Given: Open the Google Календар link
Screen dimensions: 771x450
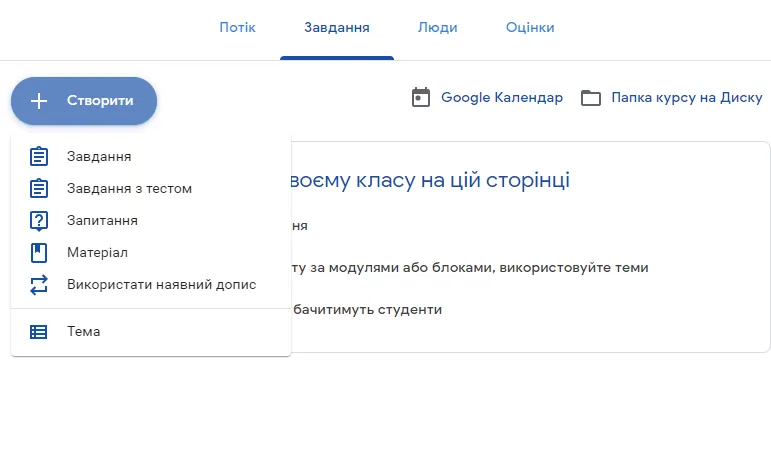Looking at the screenshot, I should (501, 98).
